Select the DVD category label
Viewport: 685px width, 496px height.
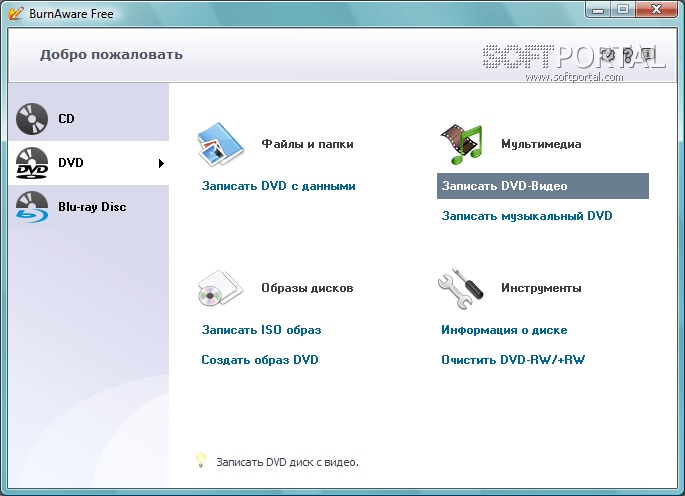point(71,163)
